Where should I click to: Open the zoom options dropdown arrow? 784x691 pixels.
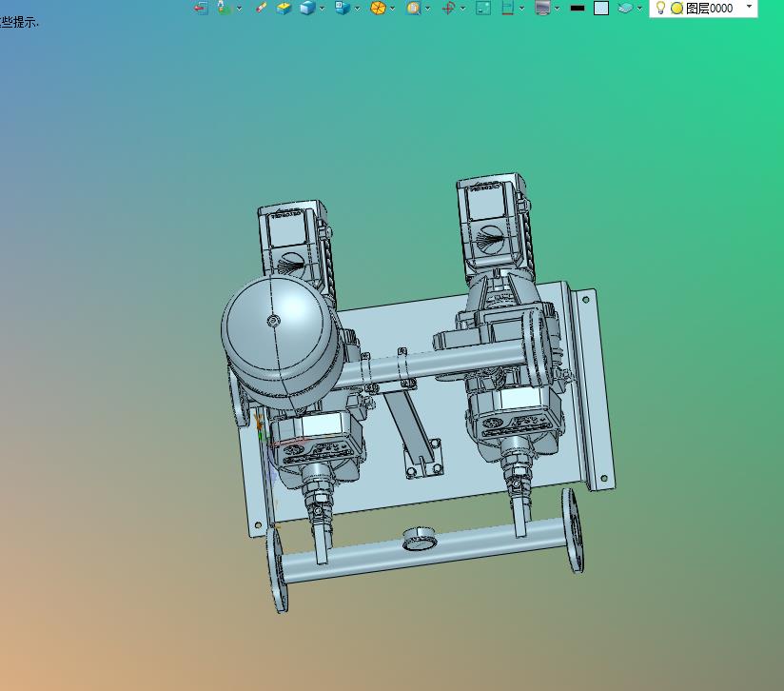427,9
